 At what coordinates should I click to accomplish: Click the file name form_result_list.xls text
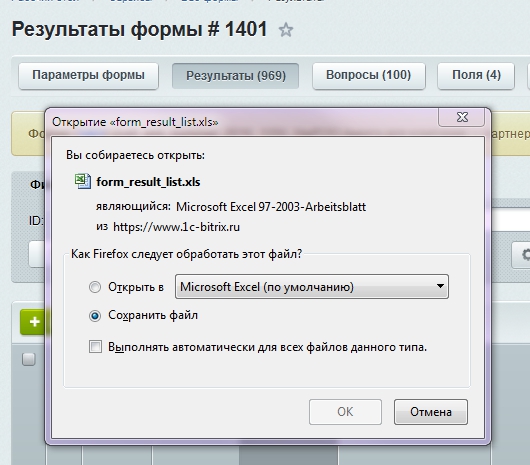click(x=148, y=182)
